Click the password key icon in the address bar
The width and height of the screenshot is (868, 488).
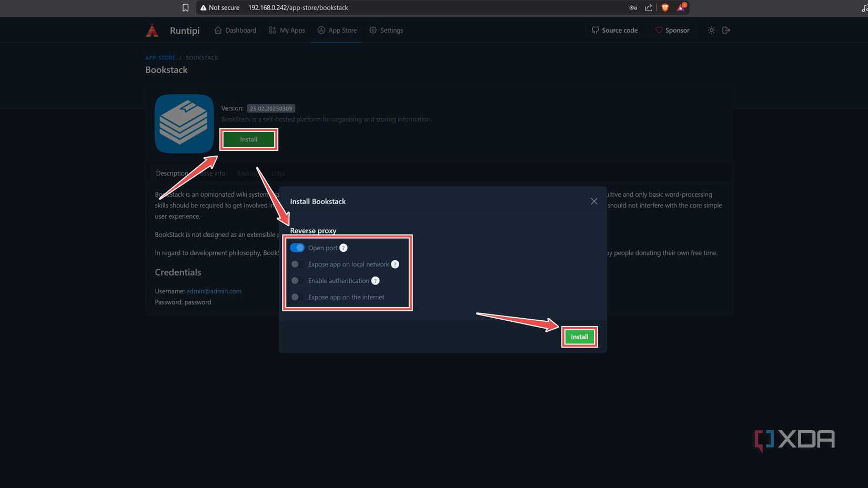633,7
